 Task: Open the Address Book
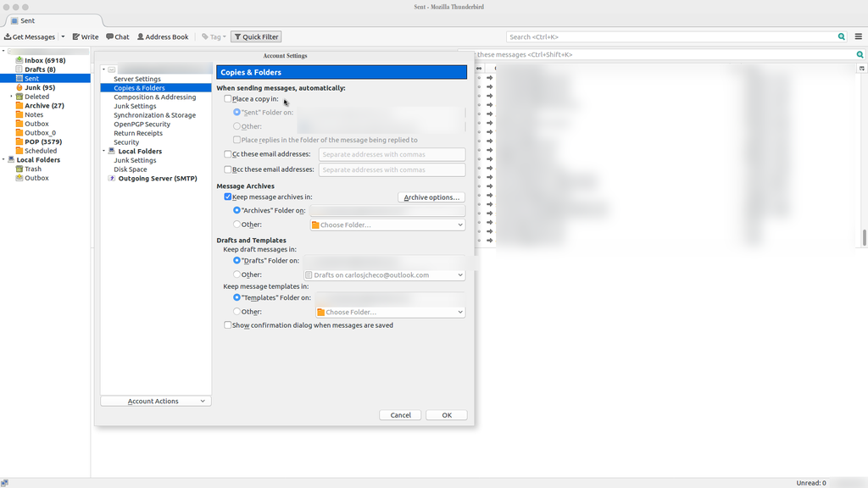click(163, 37)
